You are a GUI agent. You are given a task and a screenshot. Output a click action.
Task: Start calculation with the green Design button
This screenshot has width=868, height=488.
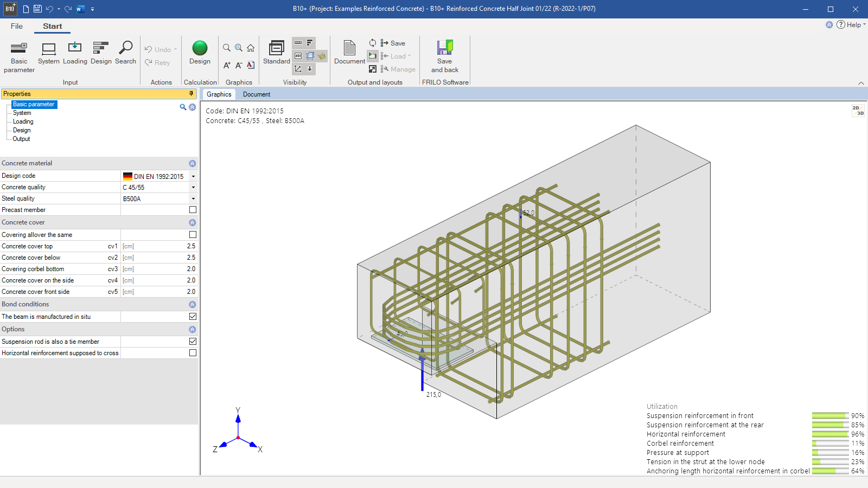click(200, 53)
